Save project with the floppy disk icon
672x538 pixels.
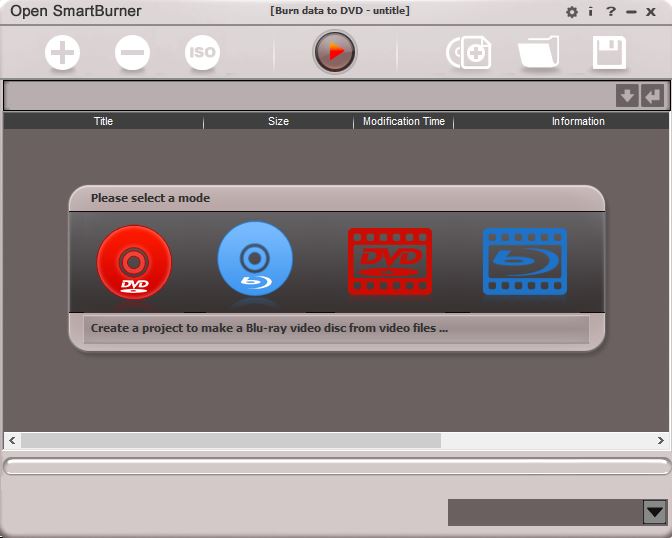[609, 52]
